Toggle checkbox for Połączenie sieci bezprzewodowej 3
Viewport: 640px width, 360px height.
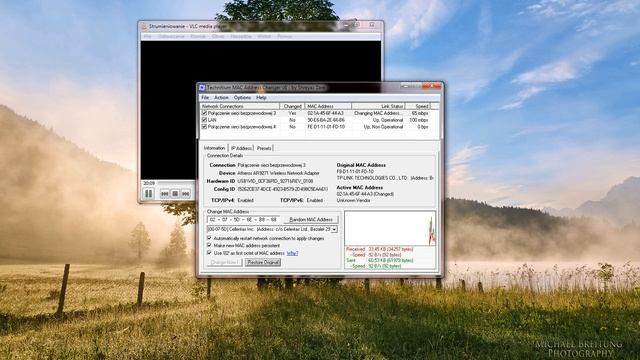tap(204, 113)
